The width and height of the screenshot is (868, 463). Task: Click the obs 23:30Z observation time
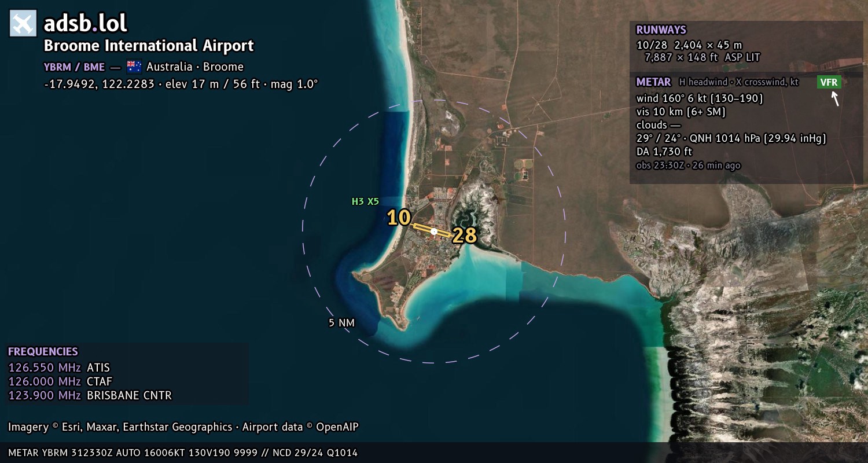688,166
